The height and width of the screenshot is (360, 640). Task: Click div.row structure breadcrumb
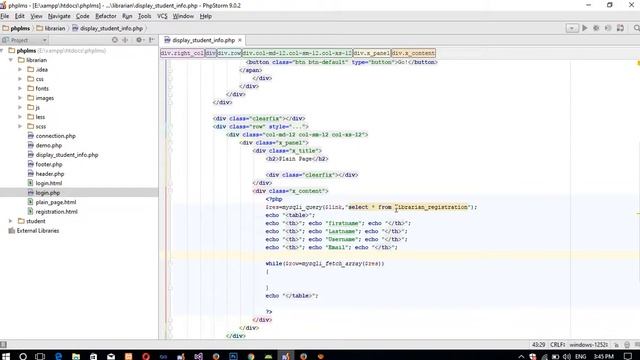coord(229,53)
